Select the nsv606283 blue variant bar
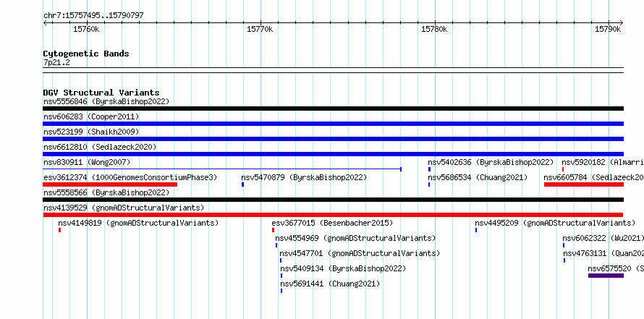The width and height of the screenshot is (644, 319). point(333,124)
